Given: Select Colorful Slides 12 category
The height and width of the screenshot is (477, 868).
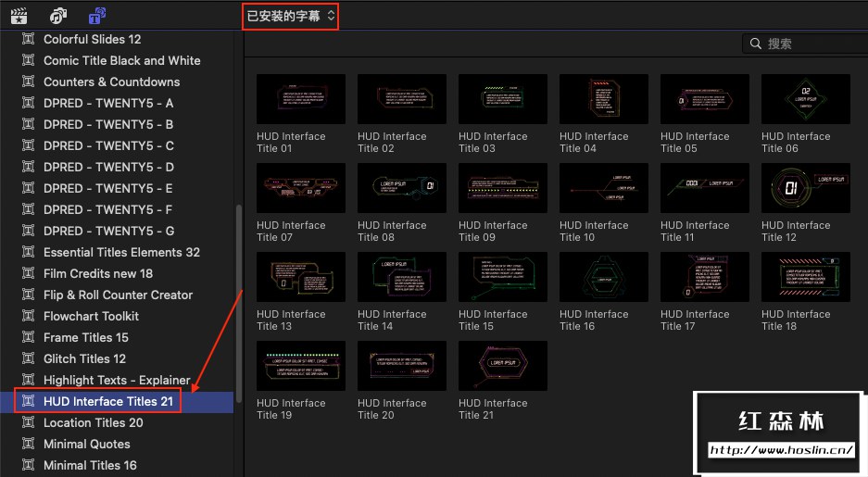Looking at the screenshot, I should 92,39.
